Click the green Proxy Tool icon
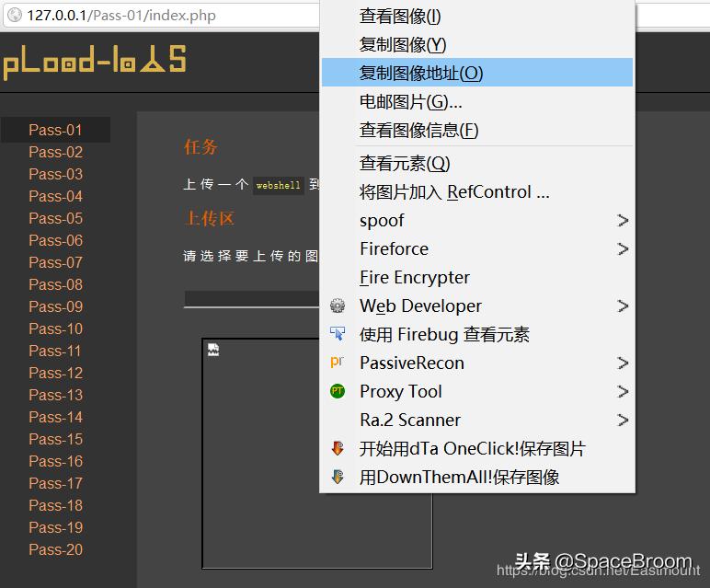 (x=338, y=391)
